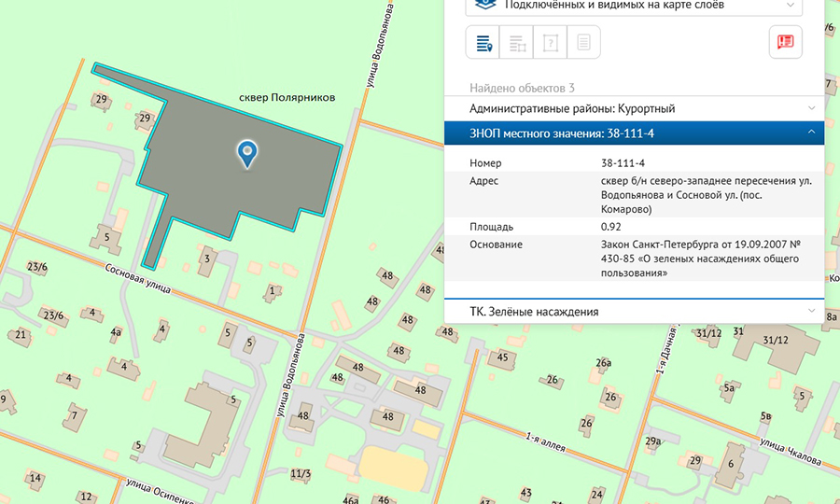840x504 pixels.
Task: Click the greyed document report icon
Action: click(x=583, y=42)
